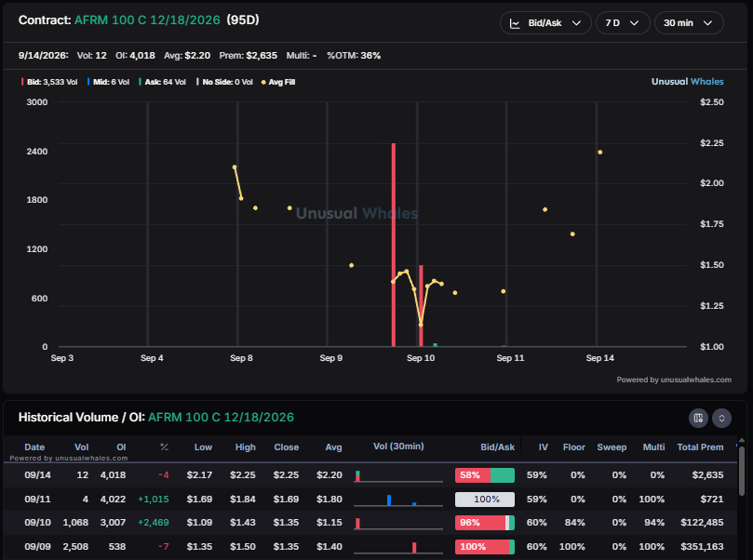The height and width of the screenshot is (560, 753).
Task: Click the 09/10 volume cell 1,068
Action: tap(76, 523)
